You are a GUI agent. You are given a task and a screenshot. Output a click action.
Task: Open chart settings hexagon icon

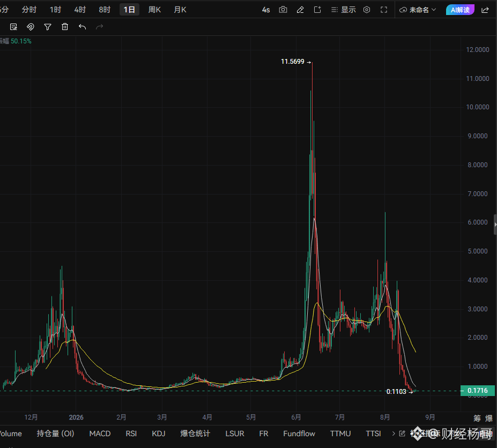tap(367, 10)
